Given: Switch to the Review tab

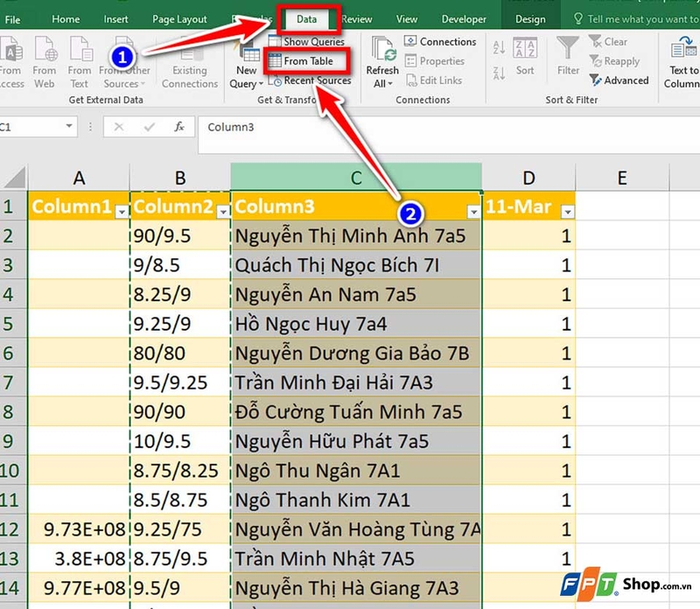Looking at the screenshot, I should coord(359,18).
